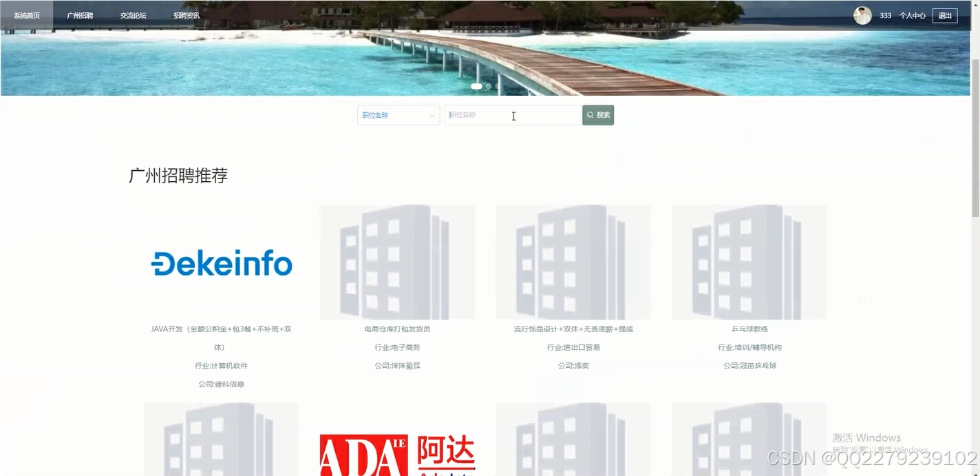This screenshot has height=476, width=980.
Task: Open the 招聘资讯 section
Action: (186, 14)
